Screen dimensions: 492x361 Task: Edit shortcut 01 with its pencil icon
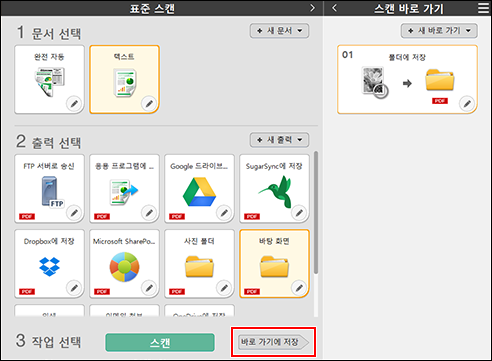[467, 104]
